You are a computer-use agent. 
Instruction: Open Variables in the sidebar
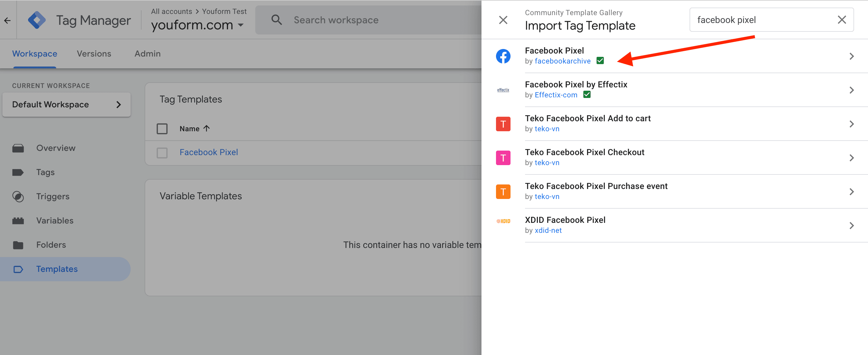(x=55, y=221)
